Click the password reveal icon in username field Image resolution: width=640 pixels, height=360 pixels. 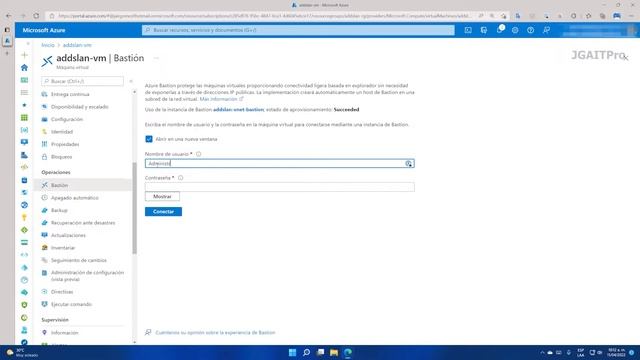click(x=409, y=164)
